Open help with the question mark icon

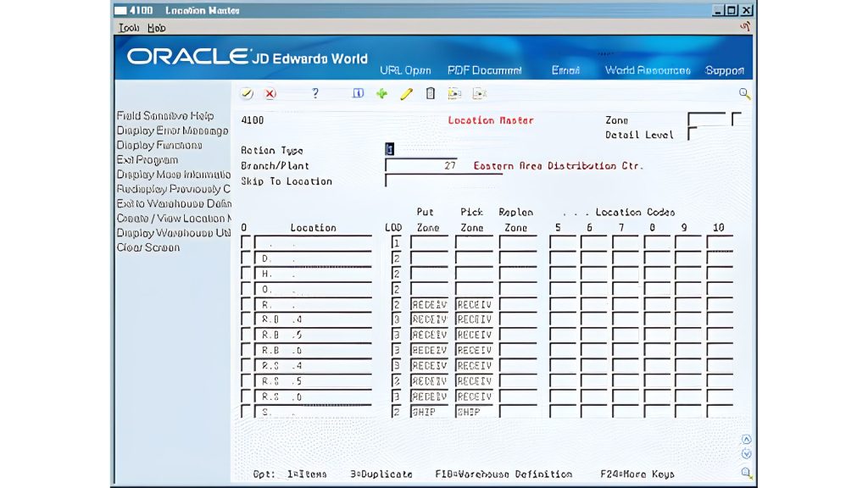tap(315, 93)
